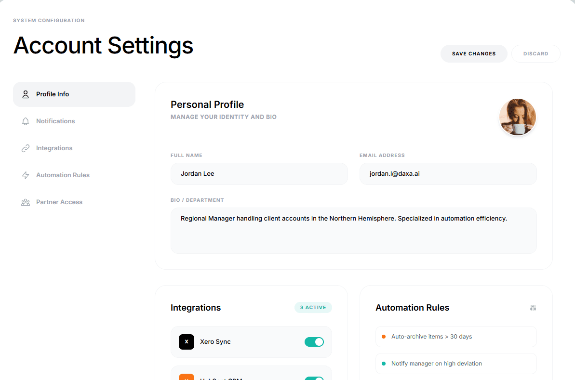Disable the Xero Sync toggle
The height and width of the screenshot is (392, 575).
pyautogui.click(x=314, y=342)
